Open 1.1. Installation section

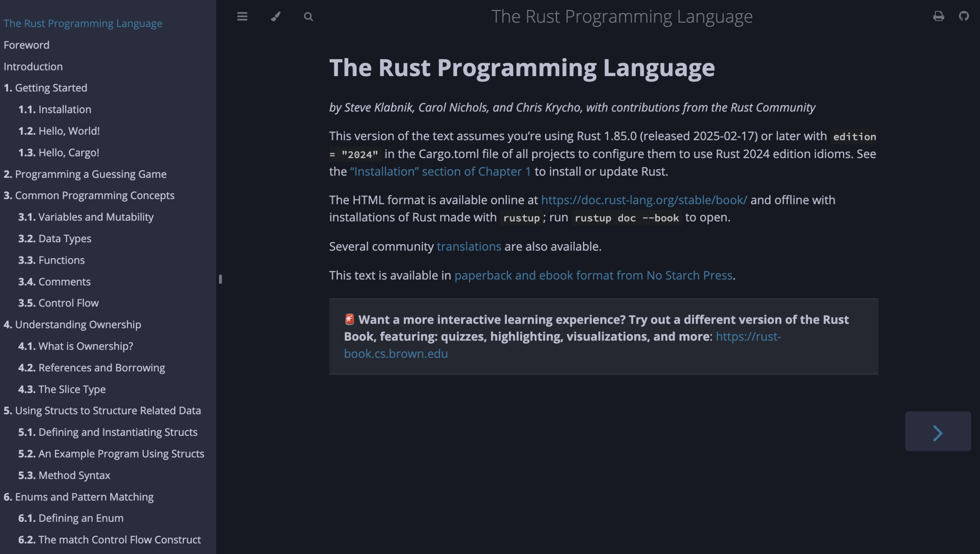[55, 109]
